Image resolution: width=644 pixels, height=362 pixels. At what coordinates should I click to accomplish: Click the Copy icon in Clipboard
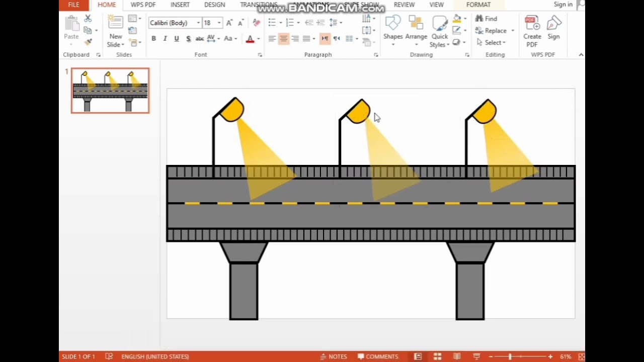[x=88, y=31]
